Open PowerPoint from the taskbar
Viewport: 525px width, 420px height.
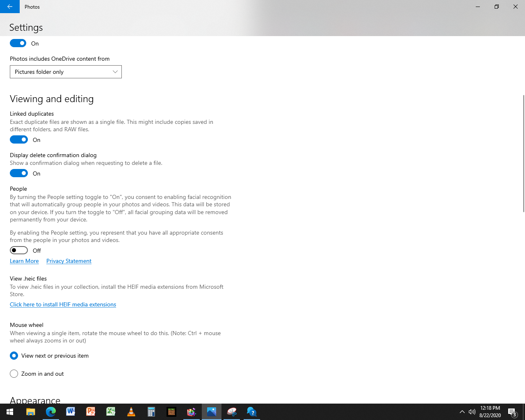[91, 412]
